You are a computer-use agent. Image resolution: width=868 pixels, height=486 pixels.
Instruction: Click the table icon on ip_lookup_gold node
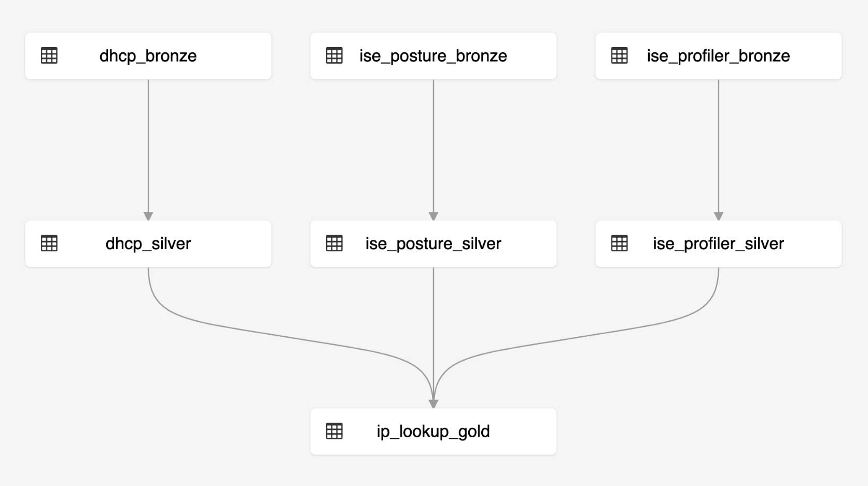[x=334, y=431]
